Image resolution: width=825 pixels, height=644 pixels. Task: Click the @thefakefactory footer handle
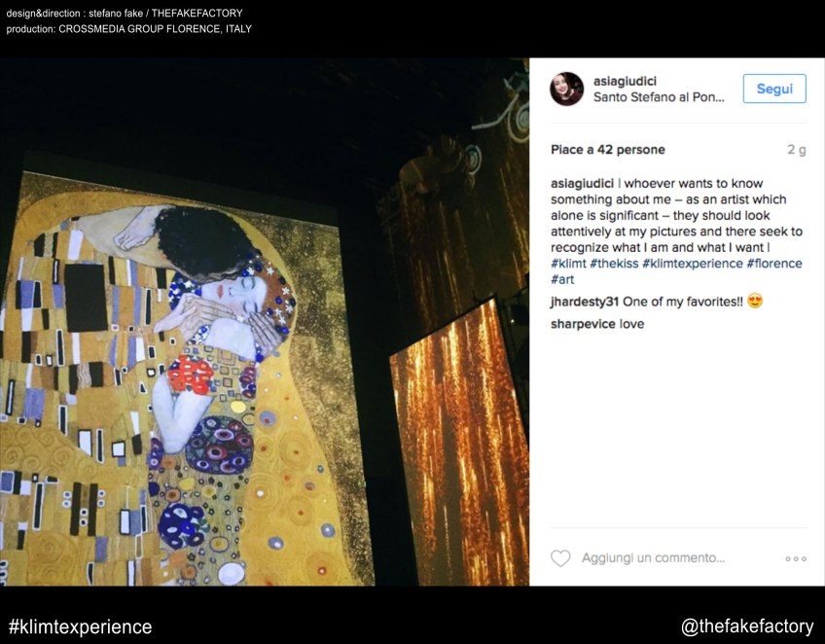[x=747, y=626]
